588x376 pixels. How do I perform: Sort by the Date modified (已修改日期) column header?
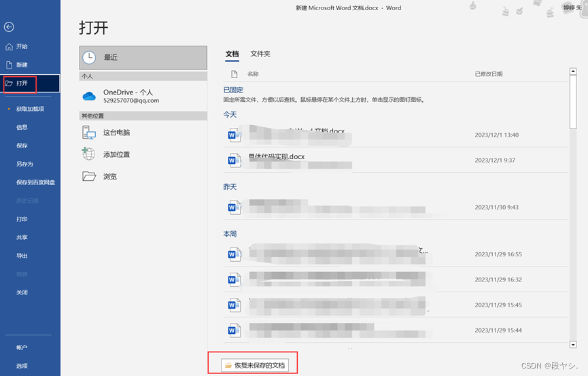[x=489, y=74]
